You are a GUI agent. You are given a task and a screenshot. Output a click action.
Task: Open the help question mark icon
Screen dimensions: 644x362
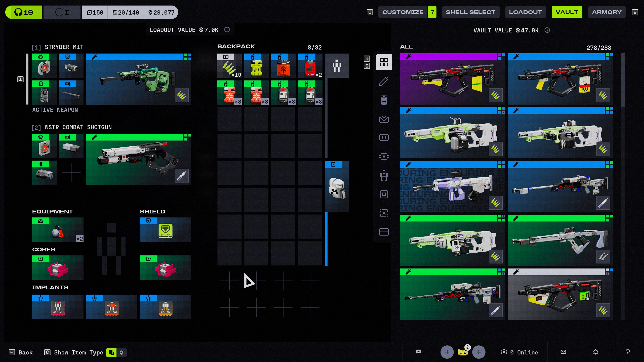pos(628,352)
